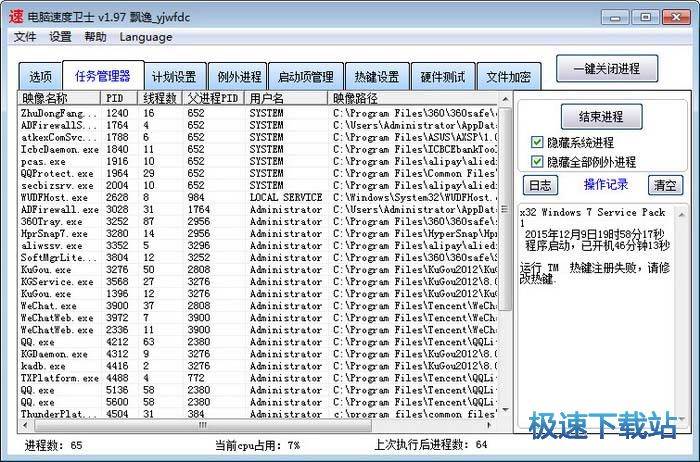Open the 文件加密 tab
Screen dimensions: 700x462
click(x=508, y=77)
